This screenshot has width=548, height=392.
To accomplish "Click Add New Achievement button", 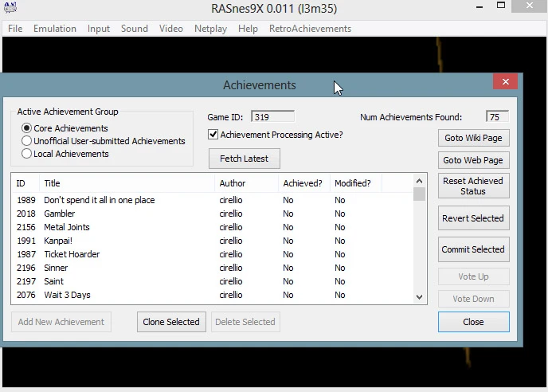I will pos(61,322).
